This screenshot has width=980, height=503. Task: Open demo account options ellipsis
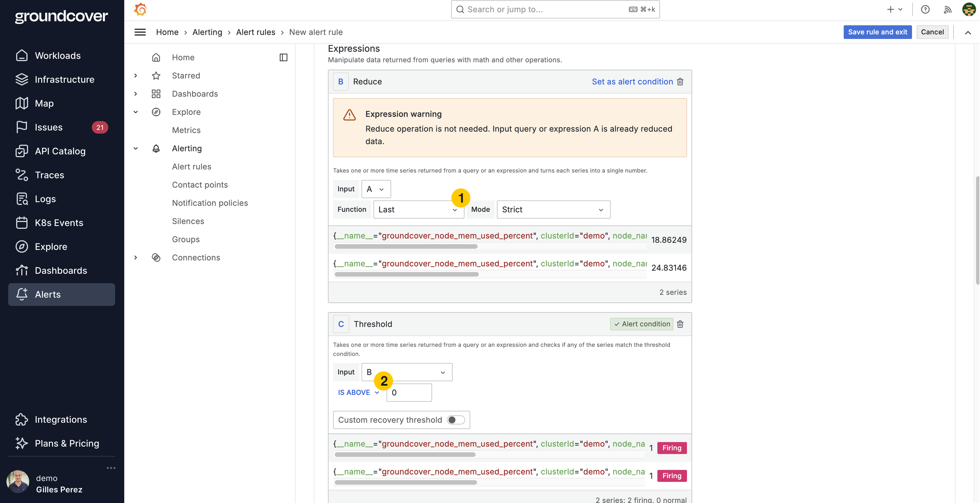click(111, 468)
